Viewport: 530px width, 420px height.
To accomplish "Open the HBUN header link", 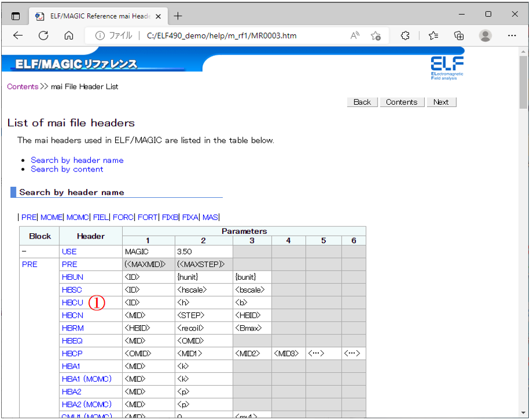I will [x=72, y=277].
